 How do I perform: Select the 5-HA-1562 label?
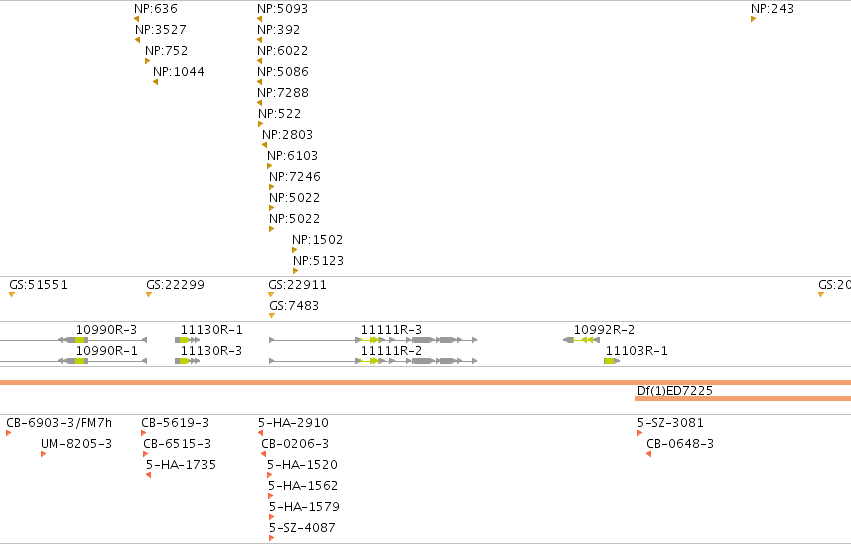[x=303, y=485]
